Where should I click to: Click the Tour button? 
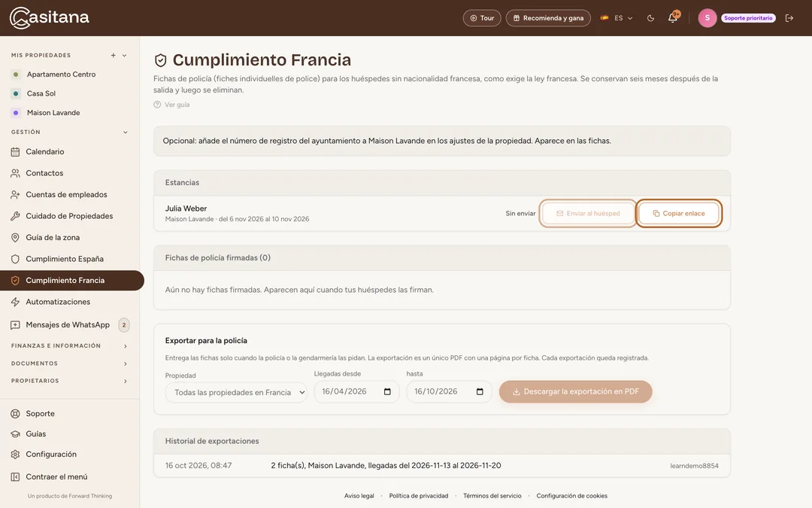[x=482, y=18]
